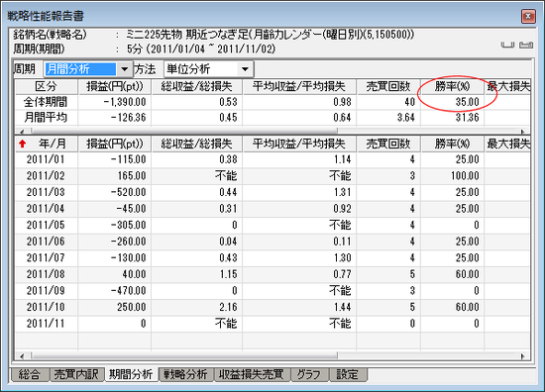Select the 期間分析 tab
This screenshot has width=545, height=392.
131,374
